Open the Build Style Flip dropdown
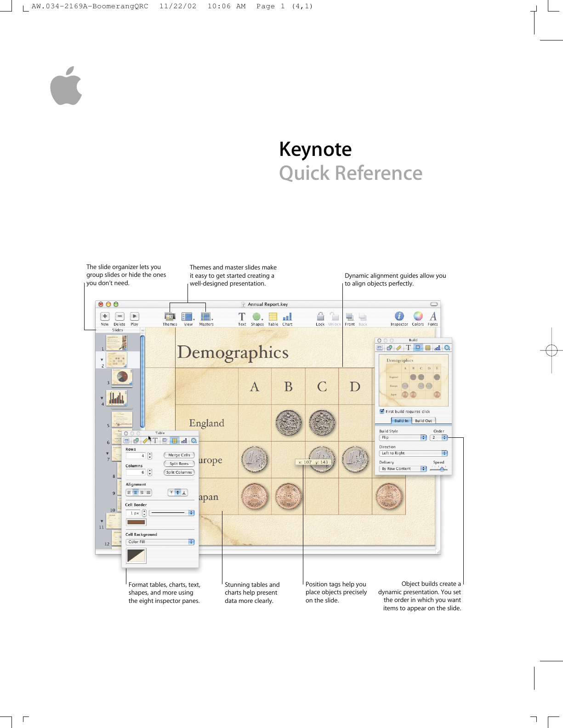Screen dimensions: 563x728 (x=403, y=437)
